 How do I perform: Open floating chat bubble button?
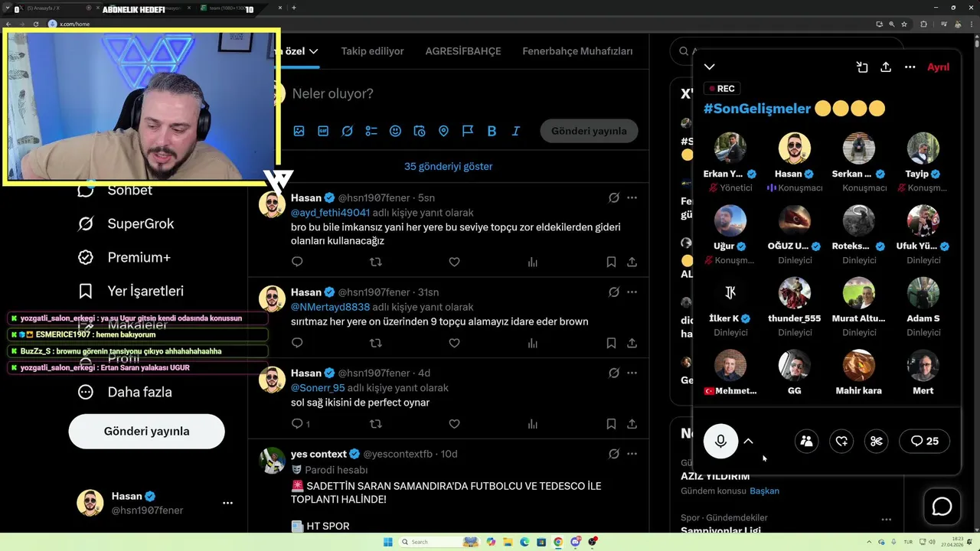942,507
